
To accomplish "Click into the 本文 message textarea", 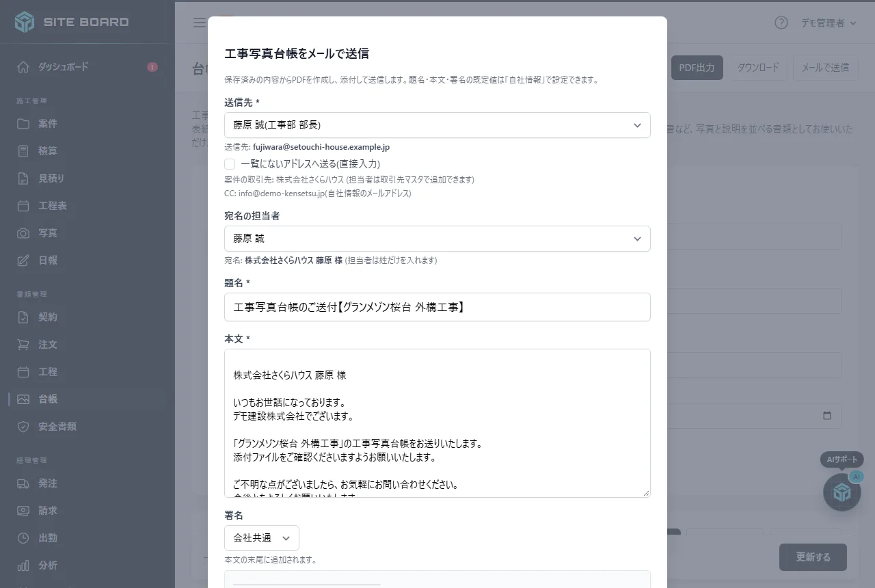I will (437, 423).
